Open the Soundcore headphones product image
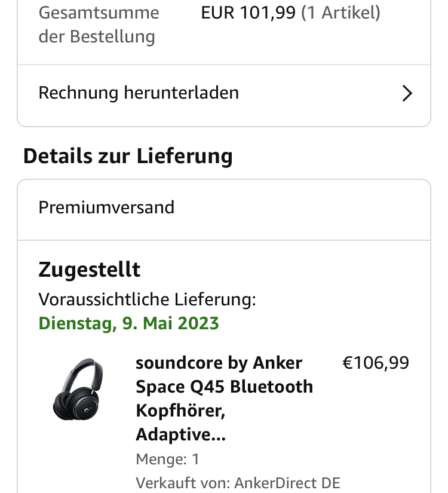 click(78, 388)
